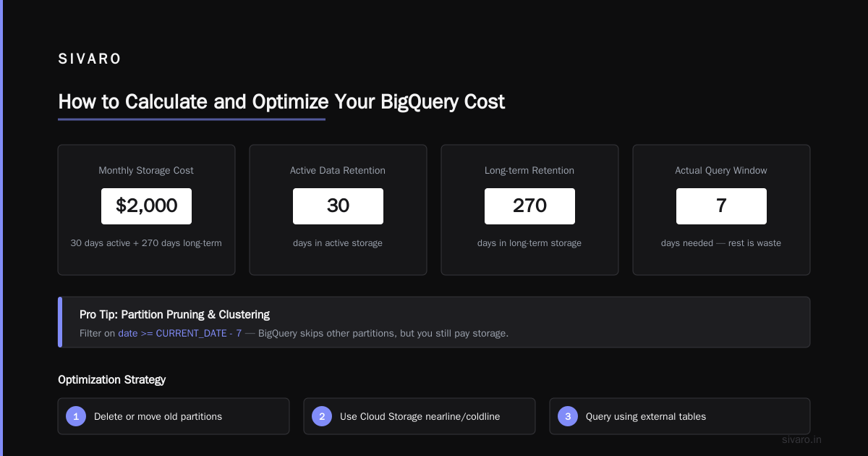The image size is (868, 456).
Task: Click 'days in active storage' caption
Action: click(338, 243)
